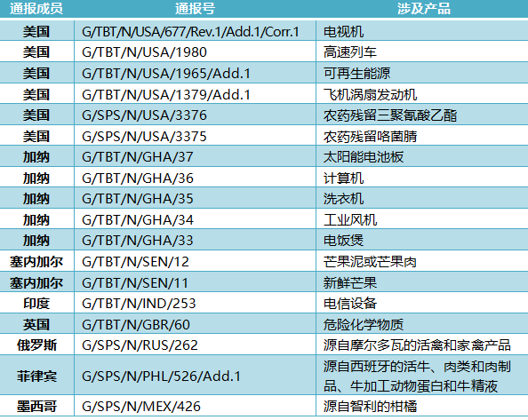
Task: Select the 农药残留咯菌腈 cell
Action: (x=422, y=136)
